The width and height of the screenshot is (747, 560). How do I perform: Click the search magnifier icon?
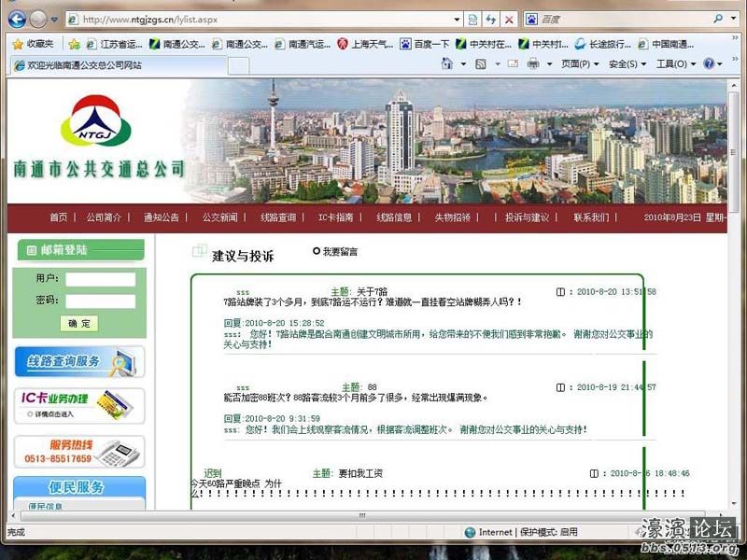coord(717,19)
